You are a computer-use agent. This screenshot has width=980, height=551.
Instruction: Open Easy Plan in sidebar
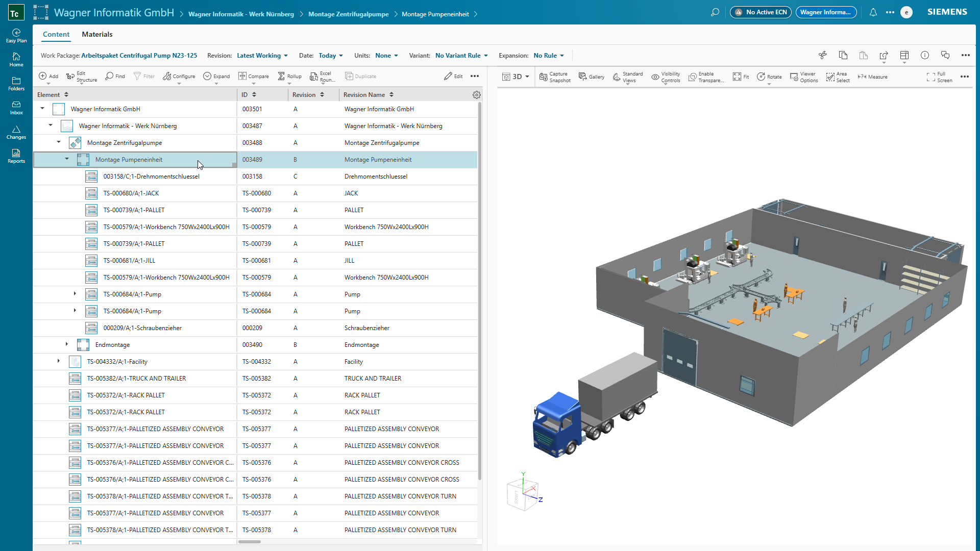tap(16, 36)
